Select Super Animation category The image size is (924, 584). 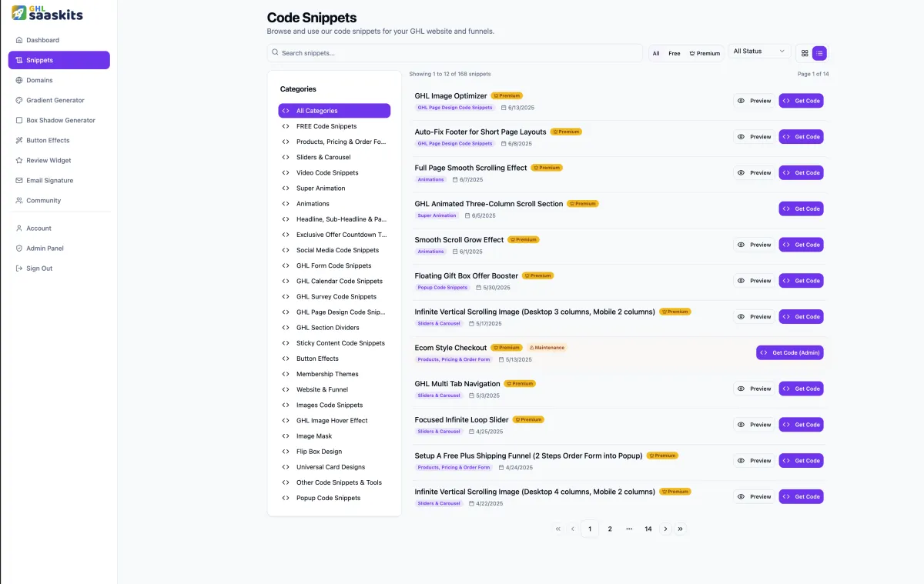(334, 188)
